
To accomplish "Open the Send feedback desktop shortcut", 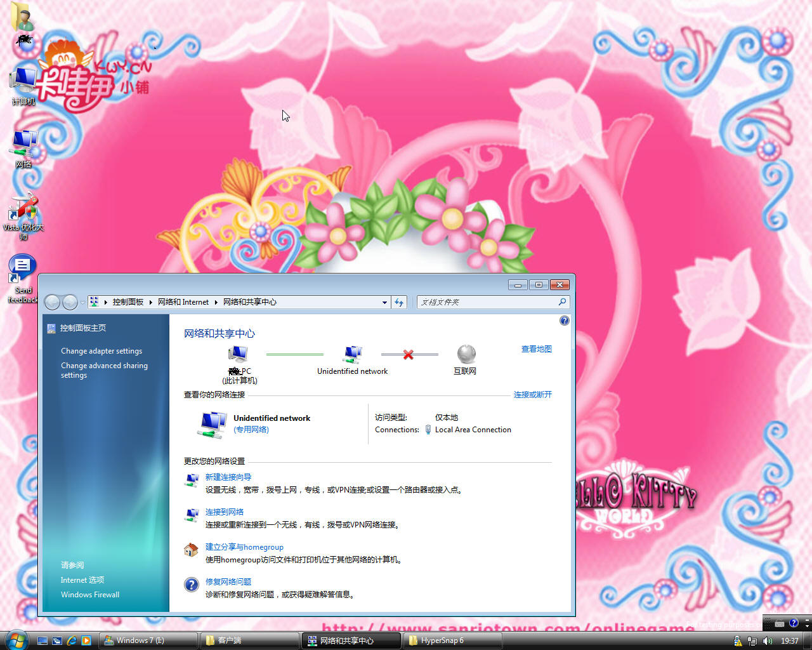I will (22, 279).
